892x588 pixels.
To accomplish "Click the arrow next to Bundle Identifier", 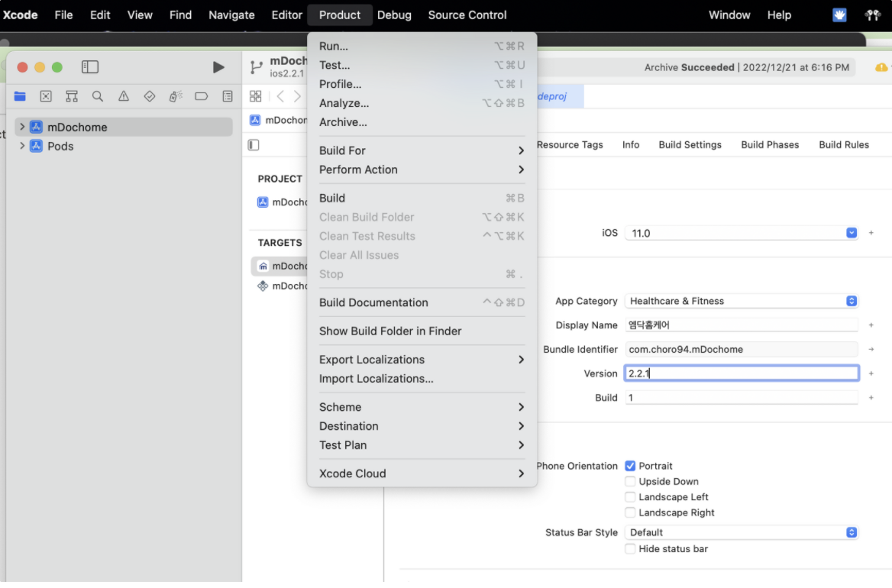I will coord(871,349).
